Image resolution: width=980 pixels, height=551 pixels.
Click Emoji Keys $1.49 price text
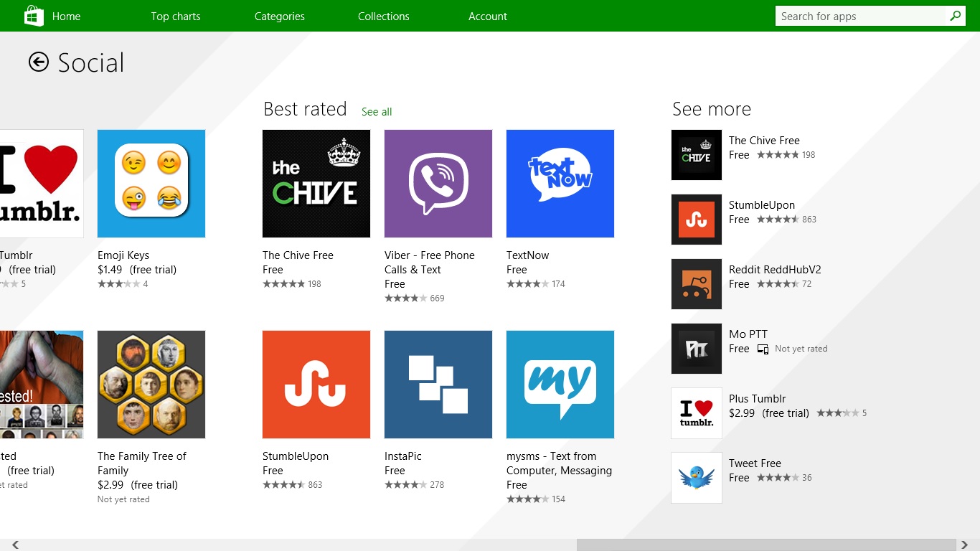point(110,270)
